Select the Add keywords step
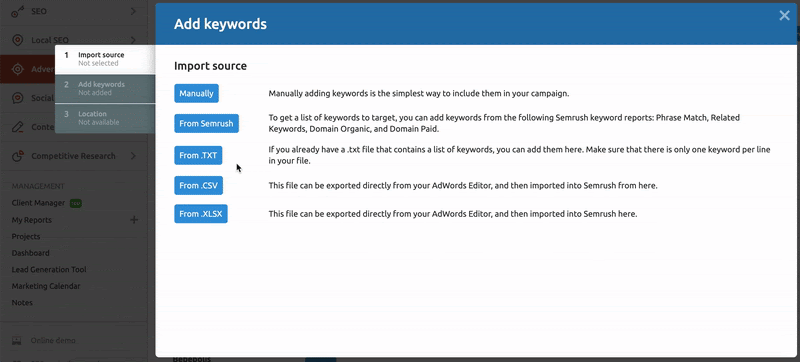The height and width of the screenshot is (362, 800). (x=105, y=89)
